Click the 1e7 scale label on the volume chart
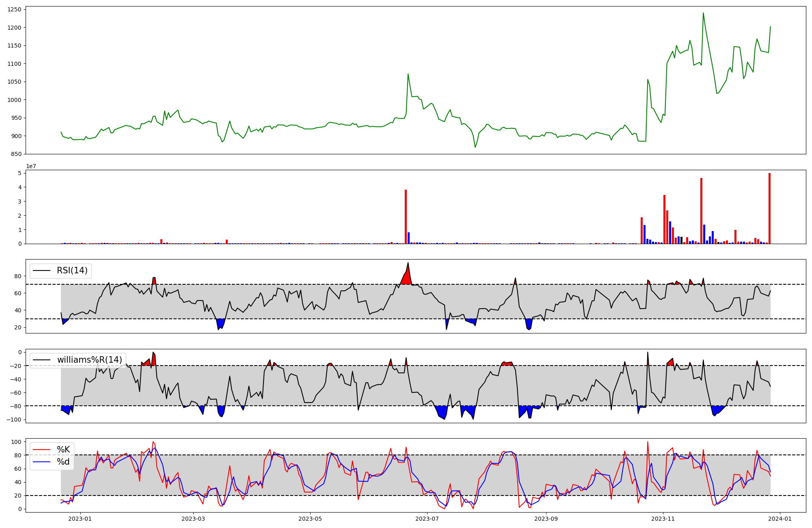This screenshot has width=812, height=528. (32, 167)
